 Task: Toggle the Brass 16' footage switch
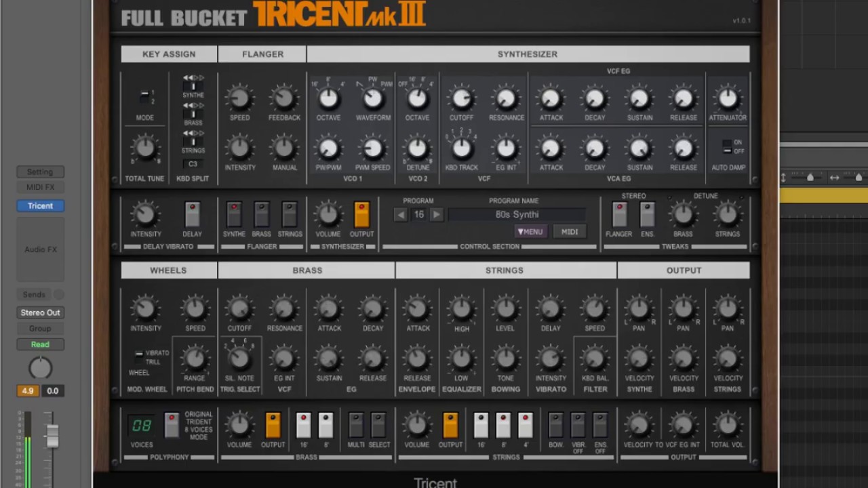coord(303,425)
